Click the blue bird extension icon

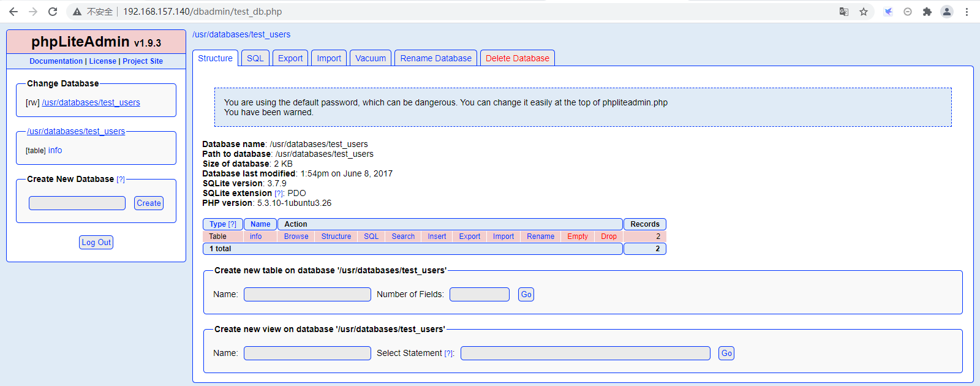click(888, 12)
